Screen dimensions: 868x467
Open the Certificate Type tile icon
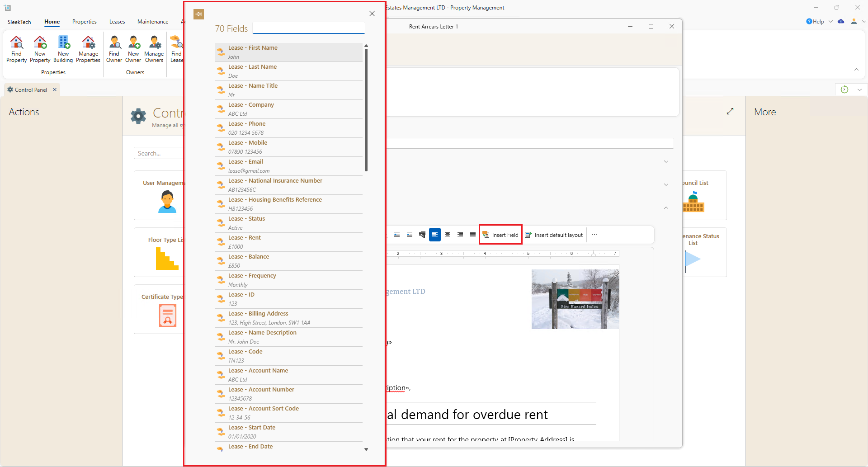pos(168,316)
